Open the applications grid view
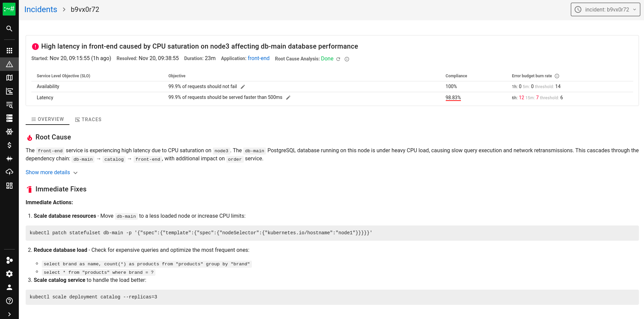Image resolution: width=644 pixels, height=319 pixels. 9,50
